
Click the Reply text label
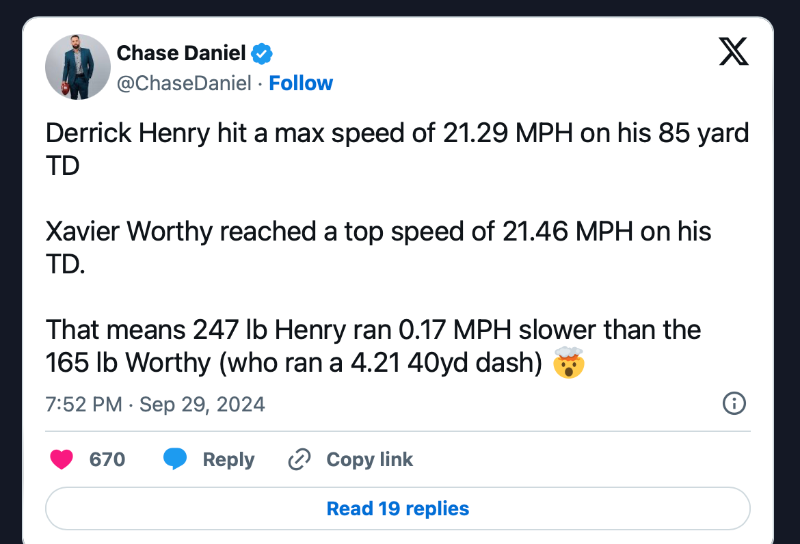click(x=228, y=460)
